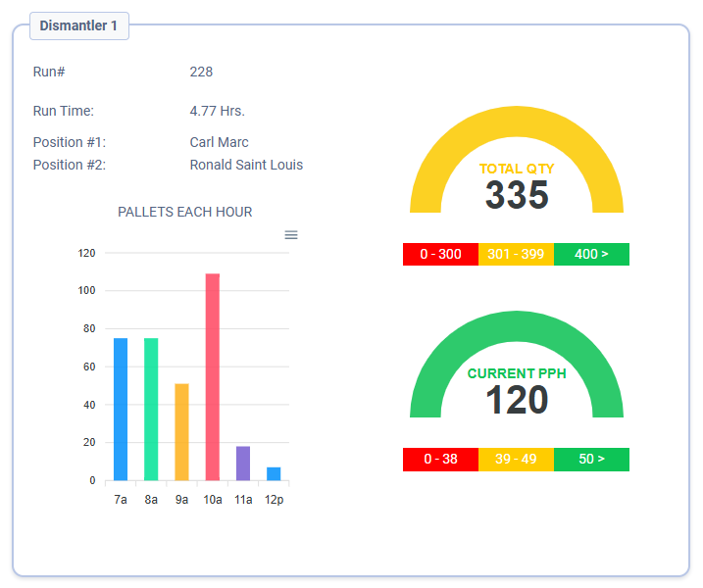The height and width of the screenshot is (588, 703).
Task: Open the chart hamburger menu icon
Action: [x=291, y=235]
